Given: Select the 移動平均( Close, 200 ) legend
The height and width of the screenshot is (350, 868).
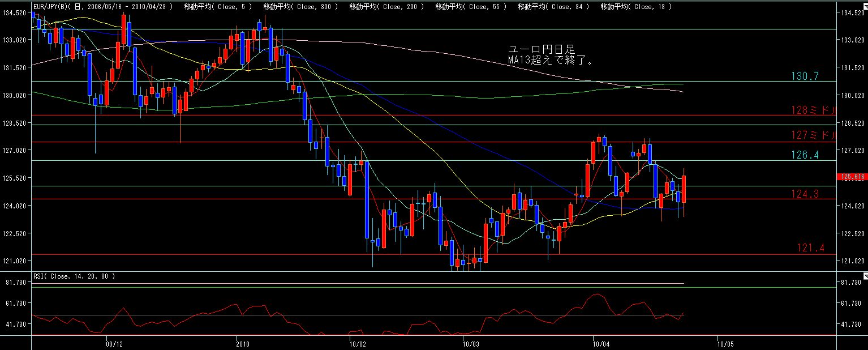Looking at the screenshot, I should click(x=386, y=7).
